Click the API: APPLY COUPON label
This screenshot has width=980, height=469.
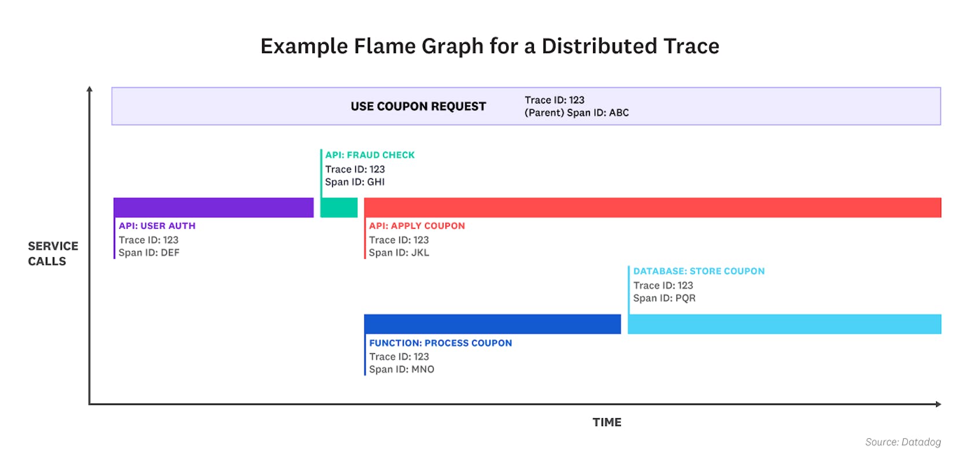click(x=417, y=226)
